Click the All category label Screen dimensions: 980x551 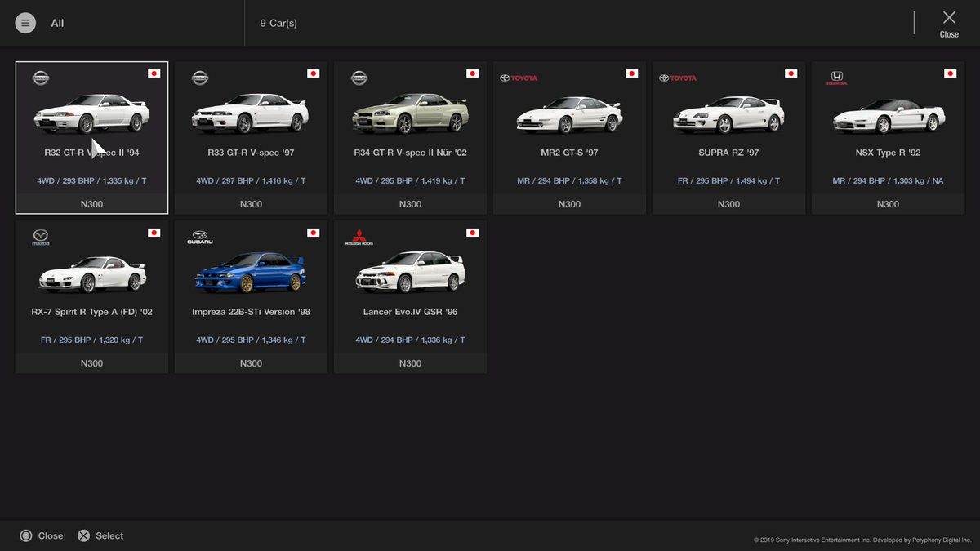(57, 23)
